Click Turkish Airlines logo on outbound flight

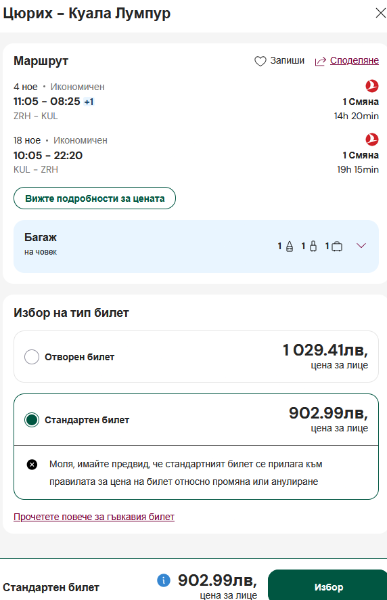click(x=372, y=86)
